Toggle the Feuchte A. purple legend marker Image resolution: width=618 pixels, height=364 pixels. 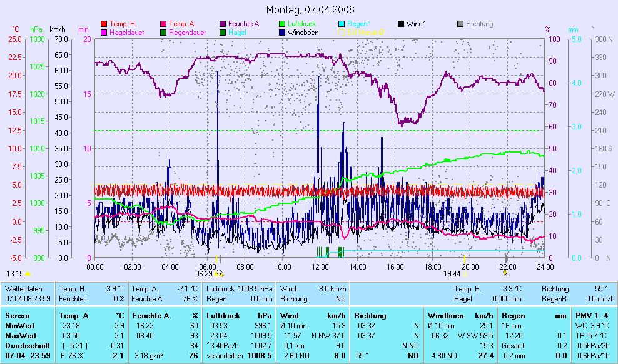[223, 24]
